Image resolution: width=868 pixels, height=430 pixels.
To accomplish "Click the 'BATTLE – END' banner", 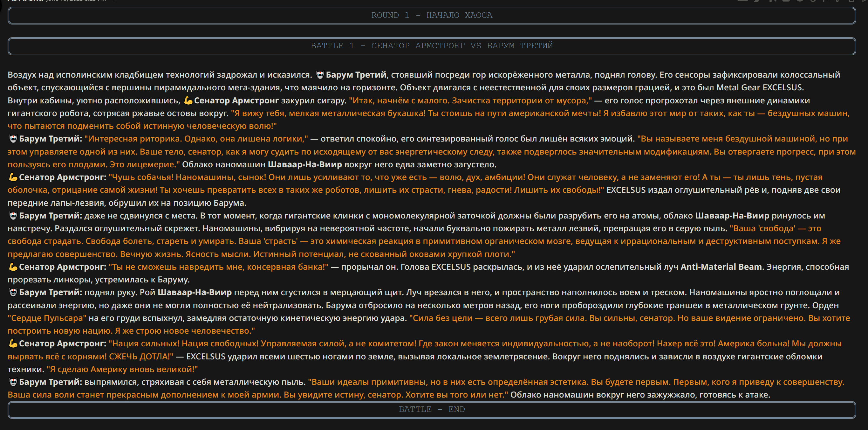I will 432,409.
